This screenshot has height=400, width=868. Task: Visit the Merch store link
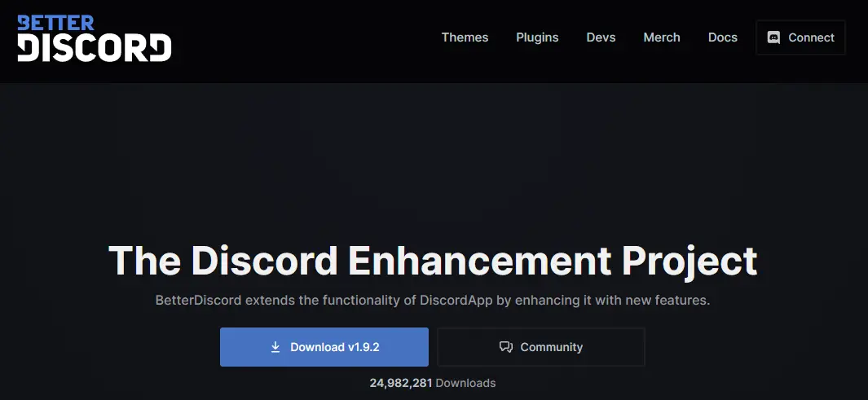[x=662, y=37]
